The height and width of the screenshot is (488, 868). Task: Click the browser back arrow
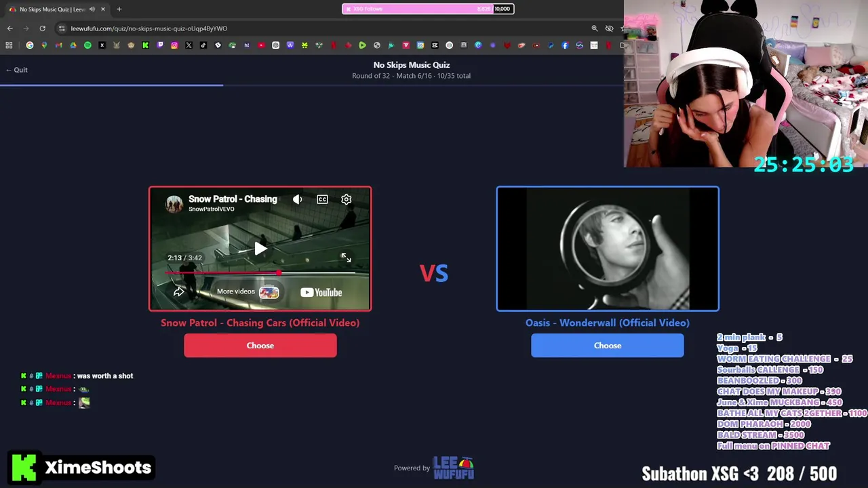[9, 28]
